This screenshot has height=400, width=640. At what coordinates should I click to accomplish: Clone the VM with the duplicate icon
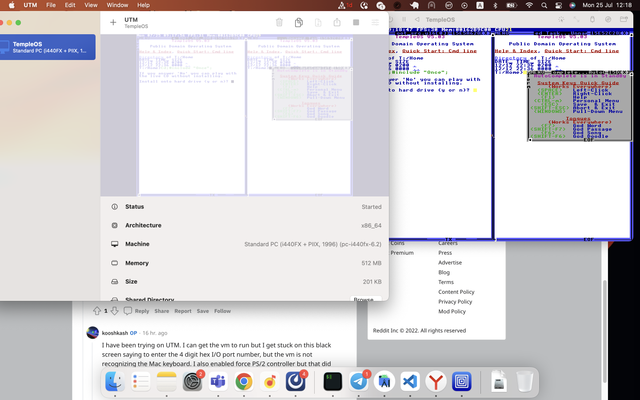coord(299,22)
